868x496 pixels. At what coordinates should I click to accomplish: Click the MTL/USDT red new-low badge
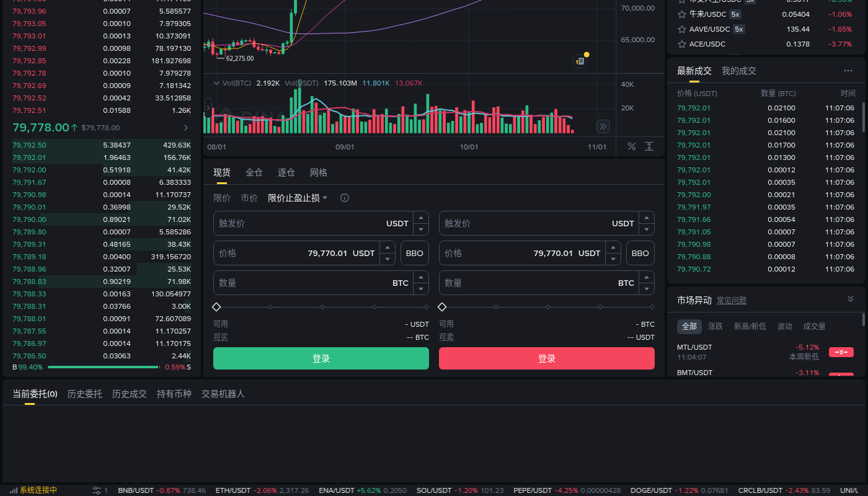pyautogui.click(x=841, y=352)
